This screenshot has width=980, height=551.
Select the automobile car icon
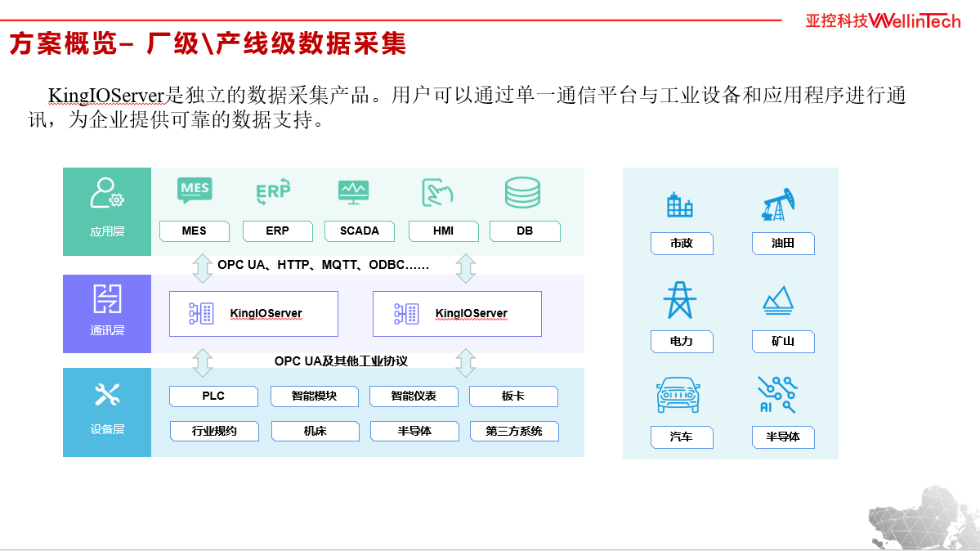click(678, 395)
